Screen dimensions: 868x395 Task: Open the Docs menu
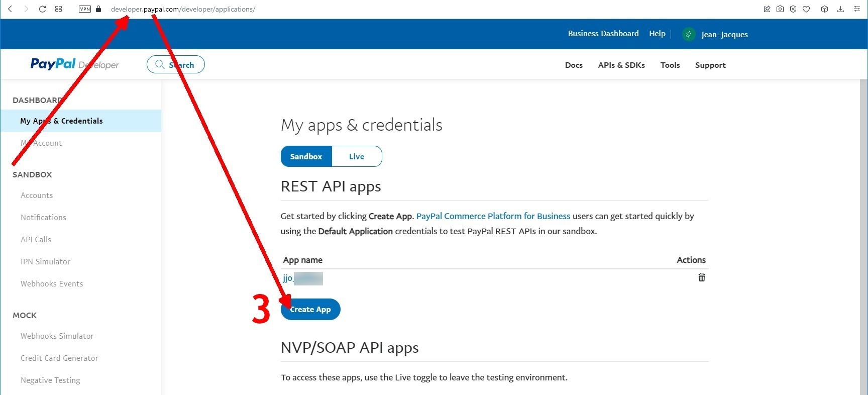(574, 65)
